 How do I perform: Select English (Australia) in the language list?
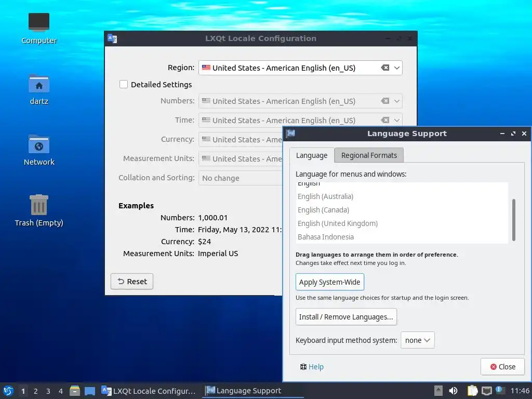point(402,196)
